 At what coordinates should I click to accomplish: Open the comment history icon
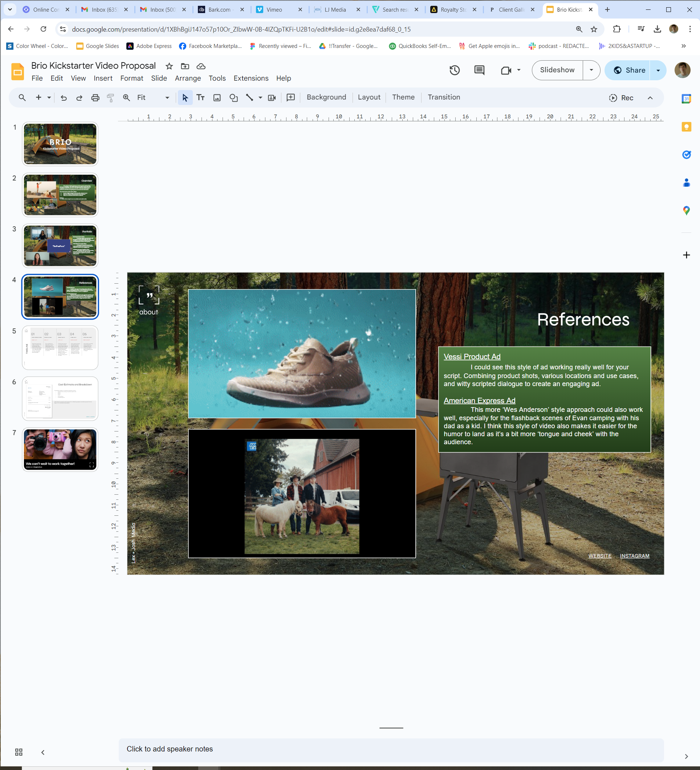tap(479, 70)
